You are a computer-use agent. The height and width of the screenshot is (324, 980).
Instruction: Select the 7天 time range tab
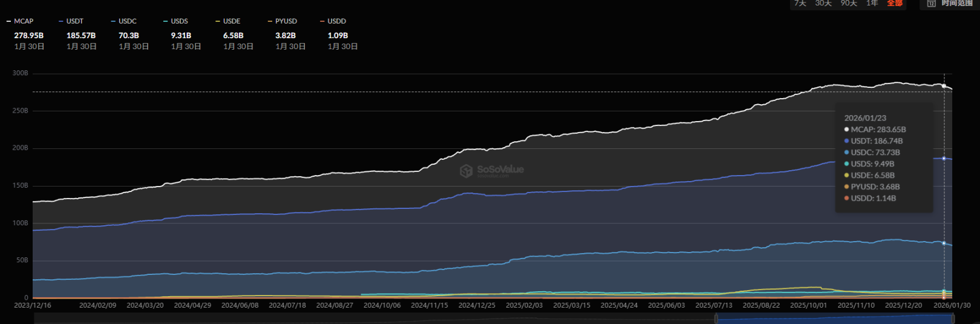[800, 4]
